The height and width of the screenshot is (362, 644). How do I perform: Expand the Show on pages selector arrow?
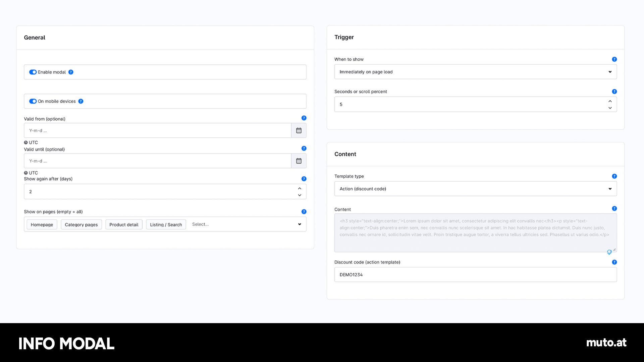point(300,224)
